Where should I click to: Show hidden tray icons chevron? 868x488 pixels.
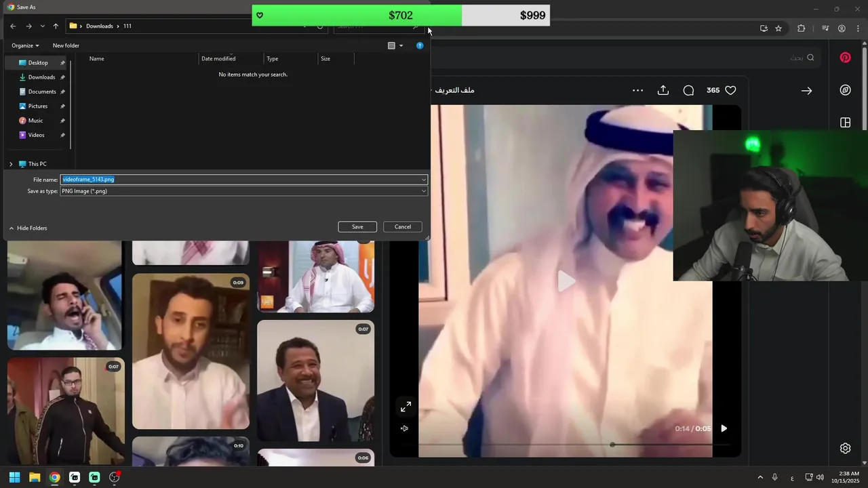coord(760,478)
